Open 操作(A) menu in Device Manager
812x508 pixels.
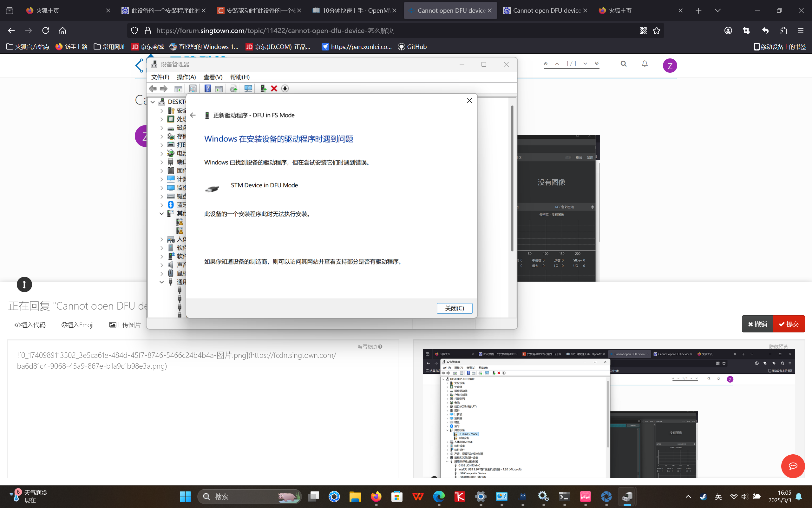pos(186,77)
